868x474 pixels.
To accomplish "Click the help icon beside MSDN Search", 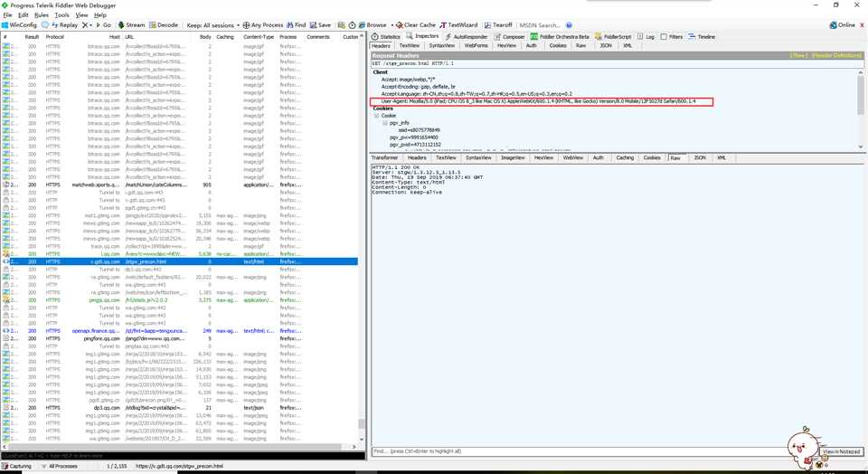I will point(569,25).
